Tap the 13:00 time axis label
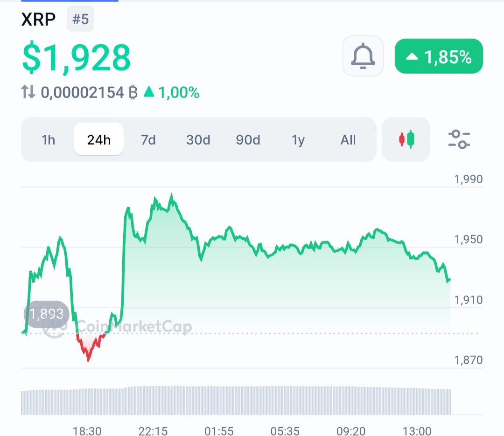The width and height of the screenshot is (504, 436). pos(417,431)
